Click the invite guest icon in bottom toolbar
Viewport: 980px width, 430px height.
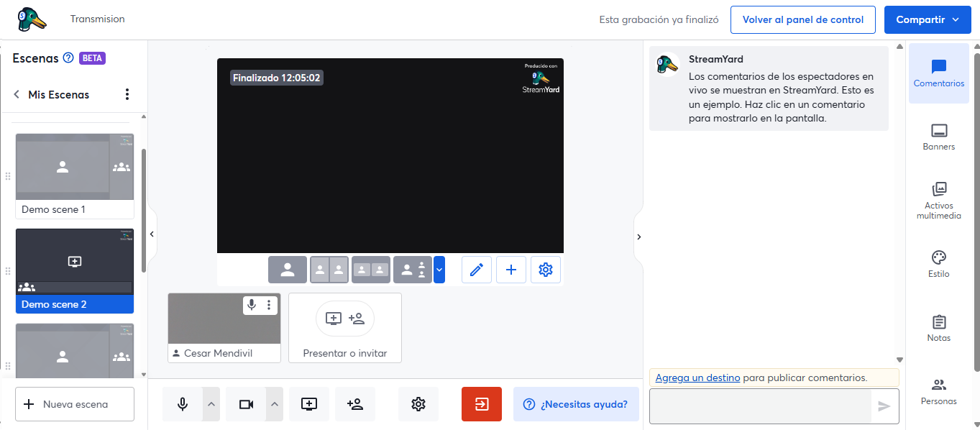(355, 404)
